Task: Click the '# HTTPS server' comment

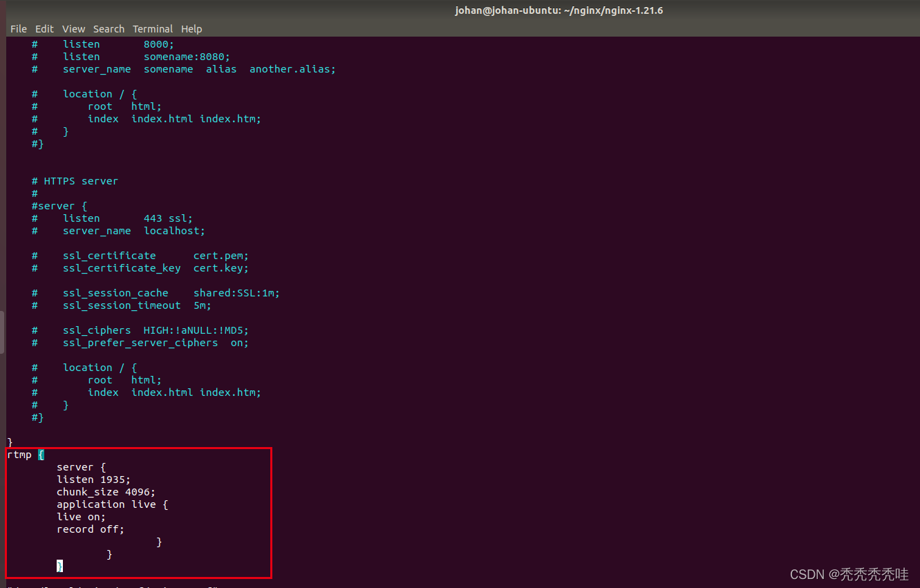Action: pos(75,181)
